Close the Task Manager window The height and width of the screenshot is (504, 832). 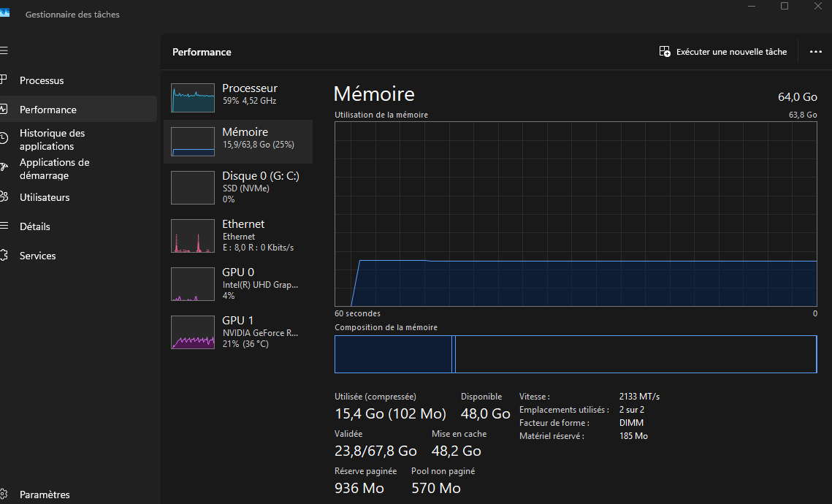tap(817, 7)
